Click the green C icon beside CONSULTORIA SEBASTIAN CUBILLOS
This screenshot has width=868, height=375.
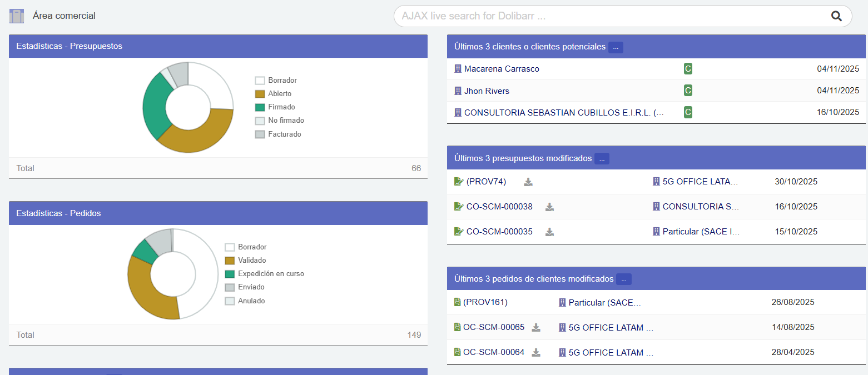(x=688, y=112)
